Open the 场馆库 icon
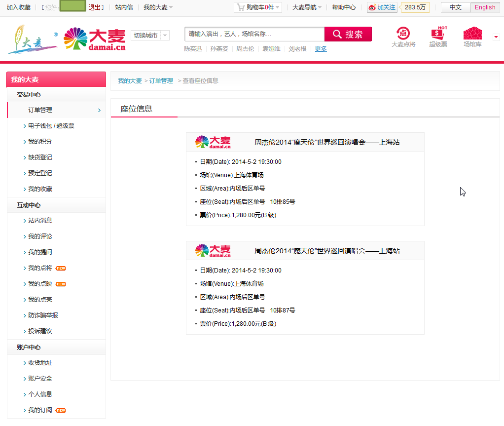This screenshot has width=504, height=426. click(x=472, y=38)
